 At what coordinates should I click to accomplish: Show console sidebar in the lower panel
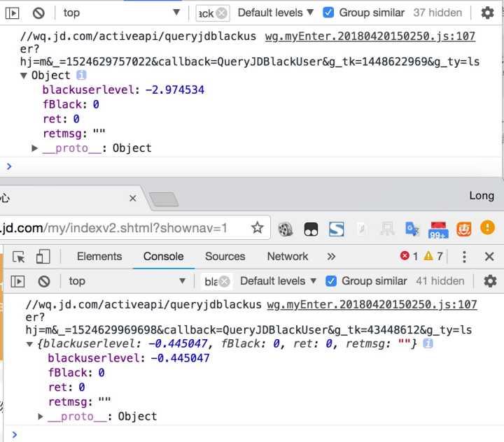pyautogui.click(x=18, y=281)
